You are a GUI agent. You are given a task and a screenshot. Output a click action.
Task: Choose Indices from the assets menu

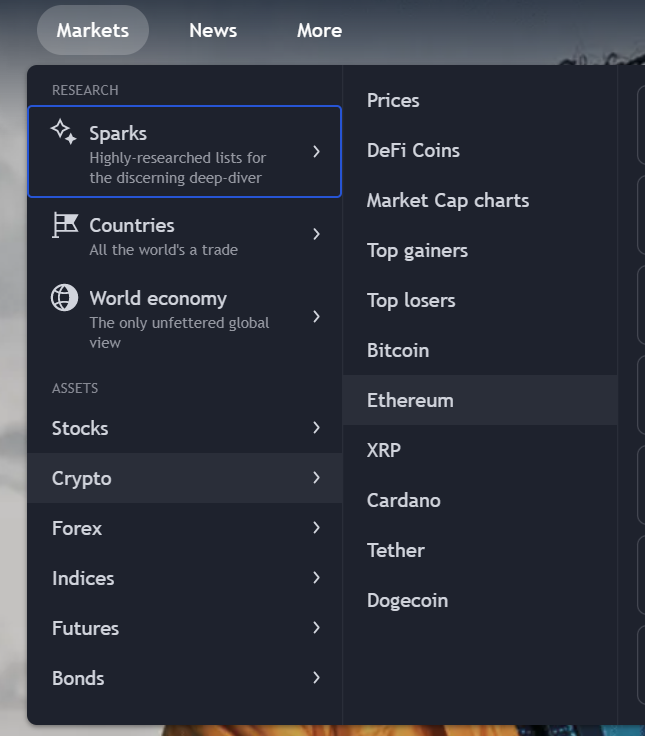(185, 578)
